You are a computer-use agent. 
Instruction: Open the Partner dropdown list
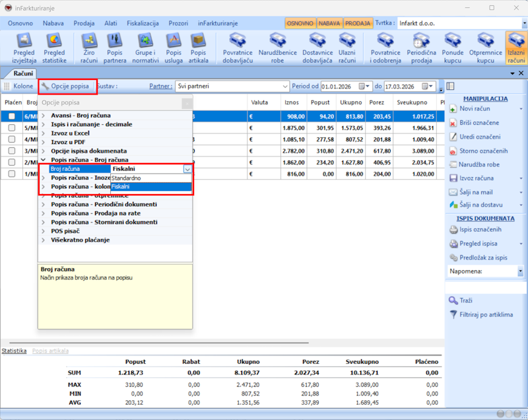(x=284, y=87)
